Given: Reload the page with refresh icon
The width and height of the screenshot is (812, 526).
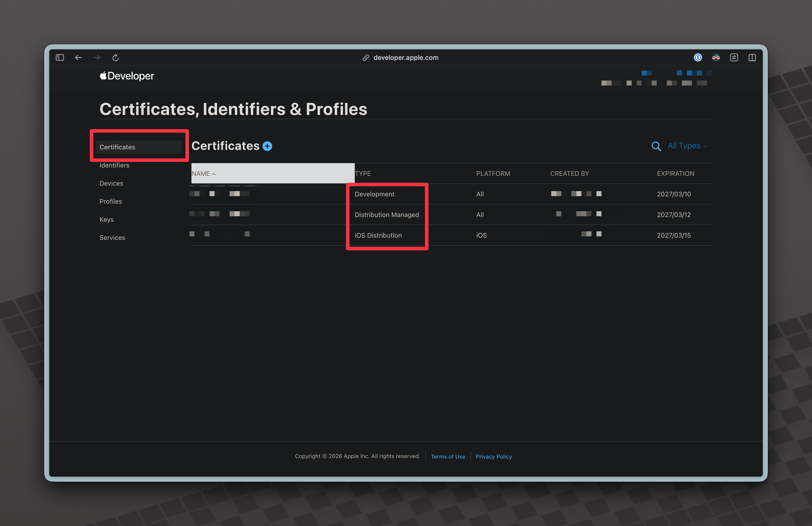Looking at the screenshot, I should coord(116,58).
